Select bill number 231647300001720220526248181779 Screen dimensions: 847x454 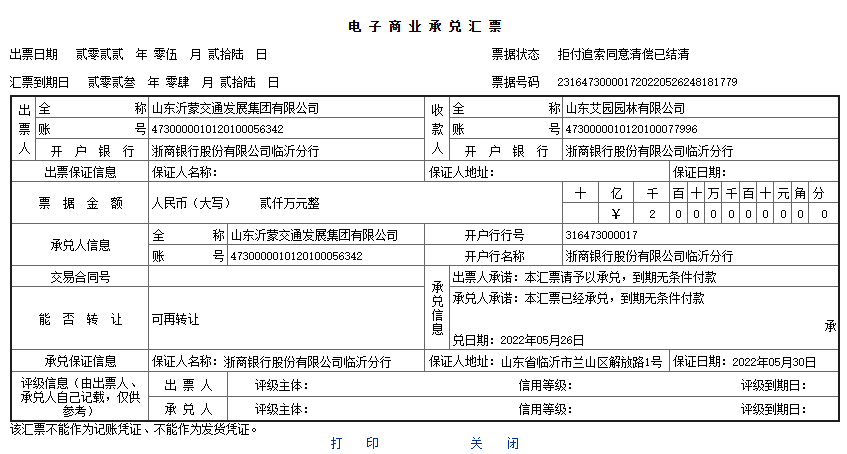coord(647,82)
